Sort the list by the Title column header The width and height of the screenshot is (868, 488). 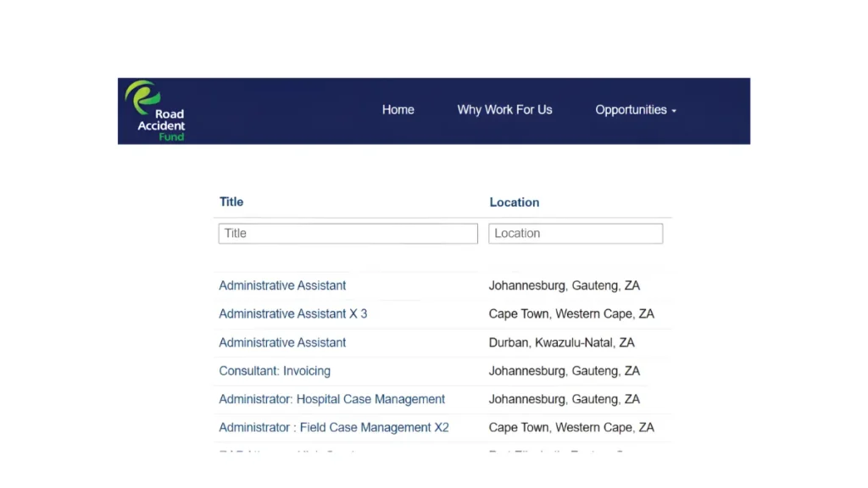click(x=231, y=202)
